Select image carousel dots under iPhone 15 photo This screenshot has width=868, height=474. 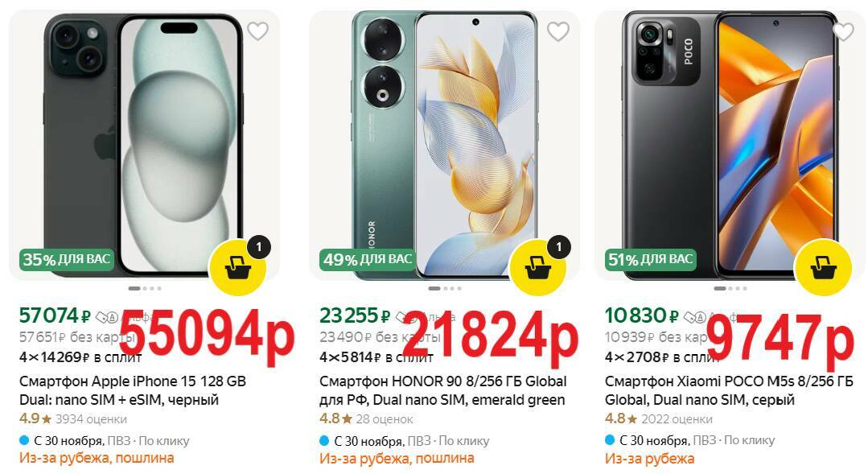[145, 288]
